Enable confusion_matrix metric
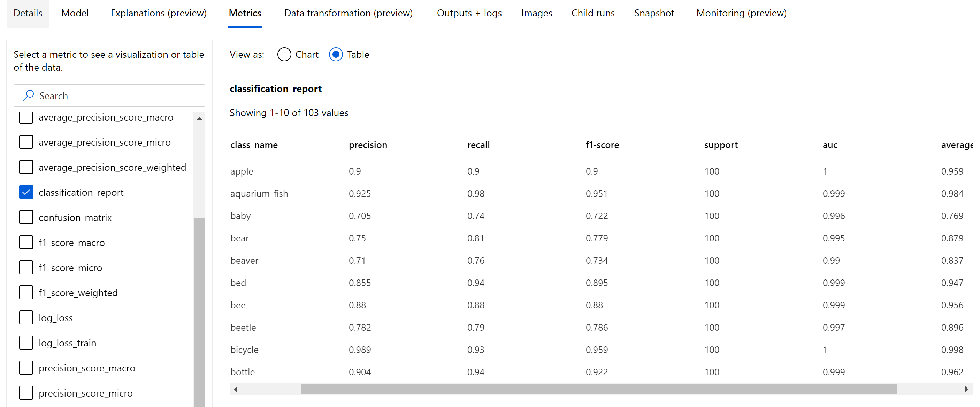Viewport: 980px width, 407px height. [x=25, y=217]
